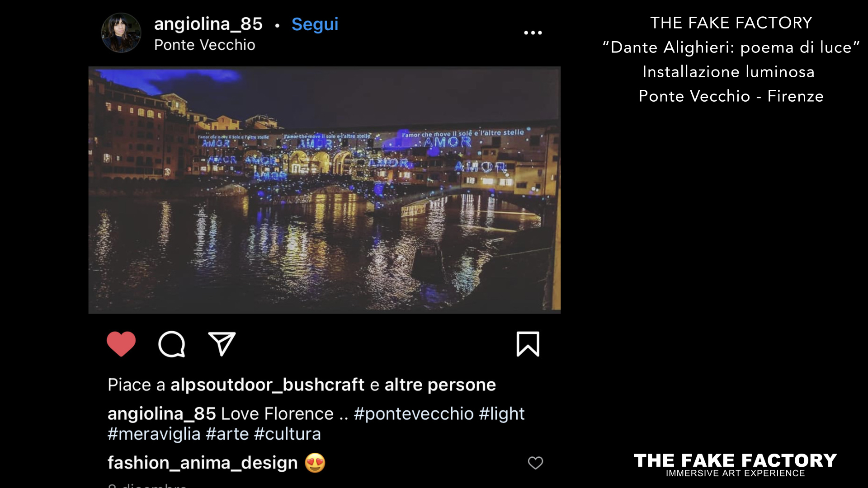This screenshot has width=868, height=488.
Task: Follow the account via Segui
Action: click(315, 24)
